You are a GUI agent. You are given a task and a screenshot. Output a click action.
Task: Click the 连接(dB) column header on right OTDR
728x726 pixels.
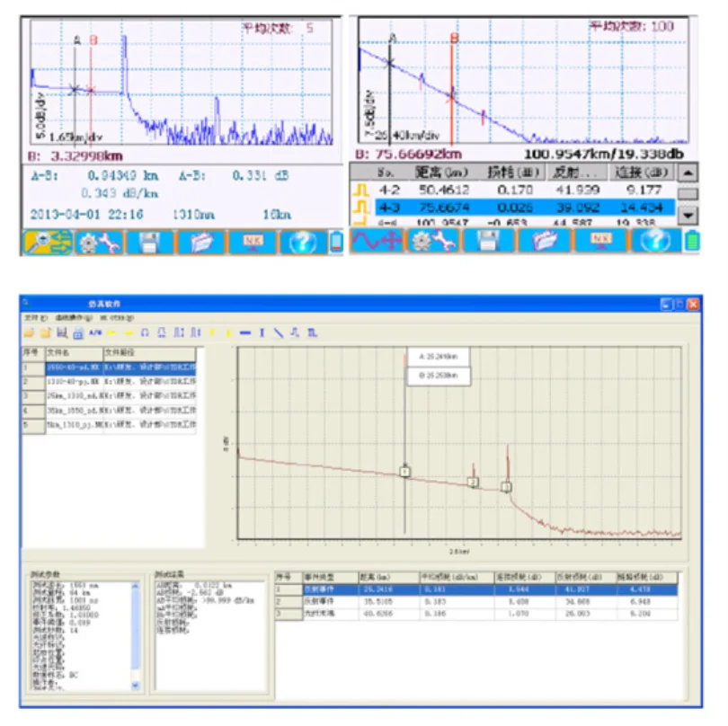pos(641,173)
